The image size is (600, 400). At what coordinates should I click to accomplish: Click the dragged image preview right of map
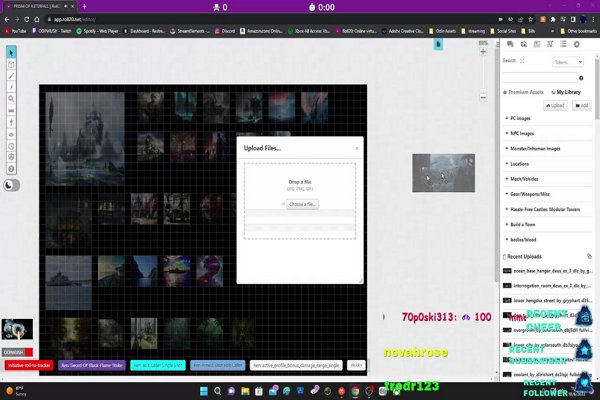pyautogui.click(x=443, y=173)
